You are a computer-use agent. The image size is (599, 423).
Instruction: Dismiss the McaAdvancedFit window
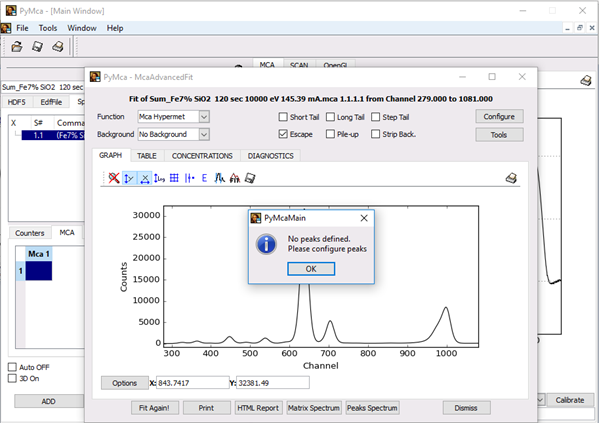[x=466, y=408]
